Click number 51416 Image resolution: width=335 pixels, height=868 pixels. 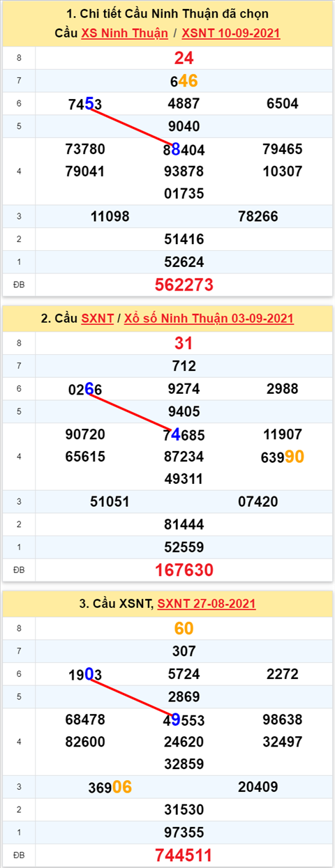point(184,239)
